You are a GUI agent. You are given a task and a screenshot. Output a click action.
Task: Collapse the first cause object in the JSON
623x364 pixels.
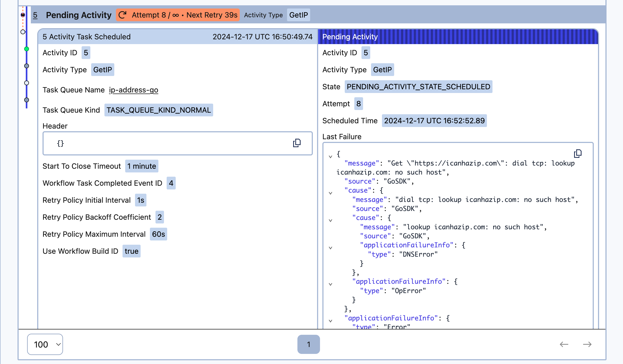(331, 193)
